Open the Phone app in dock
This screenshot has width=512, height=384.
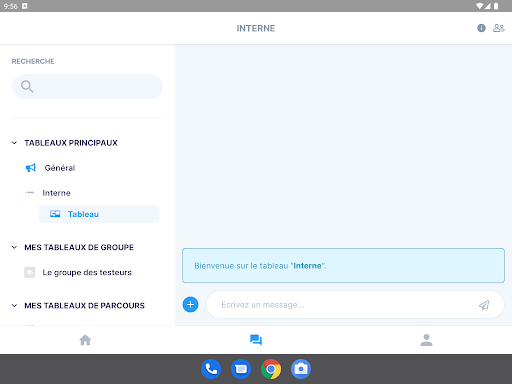211,369
